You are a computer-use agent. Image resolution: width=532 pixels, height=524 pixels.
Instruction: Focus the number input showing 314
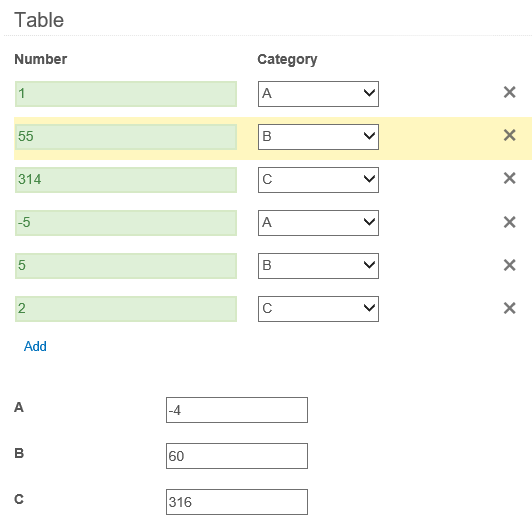click(x=126, y=180)
